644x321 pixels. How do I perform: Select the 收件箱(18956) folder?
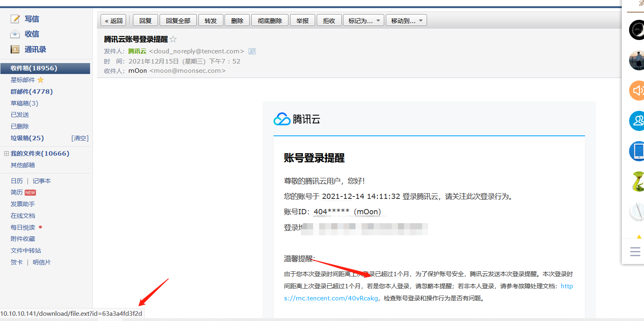click(45, 68)
